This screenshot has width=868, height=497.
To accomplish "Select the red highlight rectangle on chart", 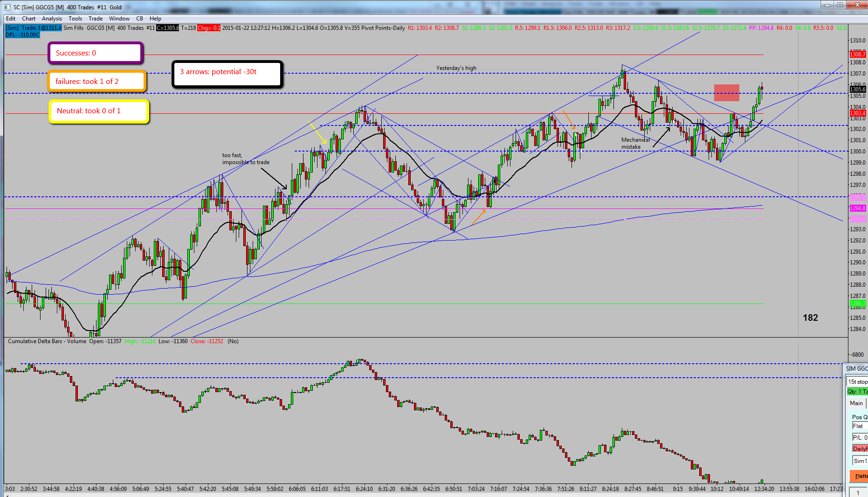I will pos(726,92).
